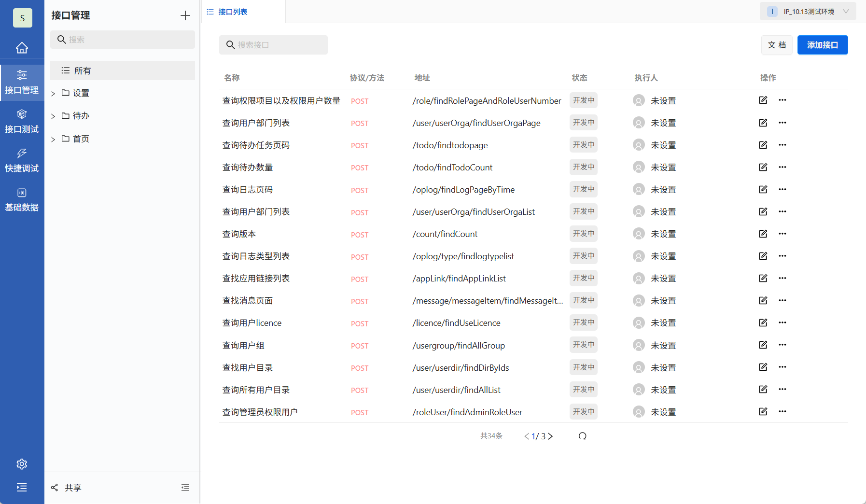Edit the 查询待办数量 interface via its pencil icon

tap(763, 167)
